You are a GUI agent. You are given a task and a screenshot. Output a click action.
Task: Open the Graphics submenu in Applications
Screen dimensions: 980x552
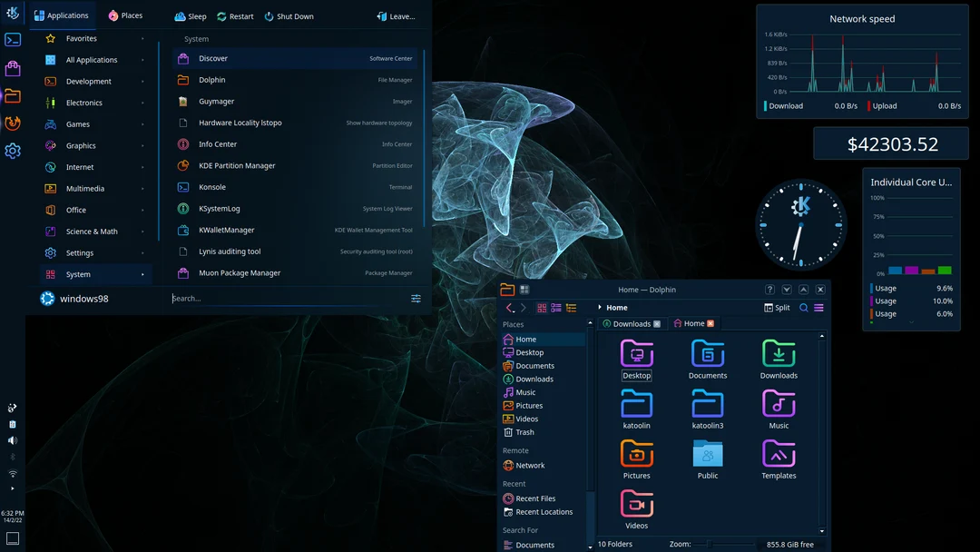coord(91,144)
